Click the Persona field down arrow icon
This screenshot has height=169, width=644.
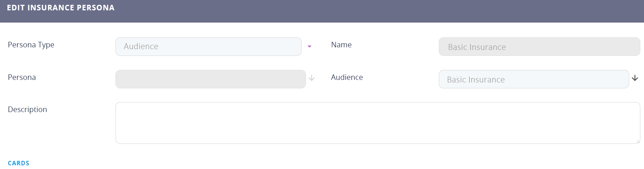[311, 78]
